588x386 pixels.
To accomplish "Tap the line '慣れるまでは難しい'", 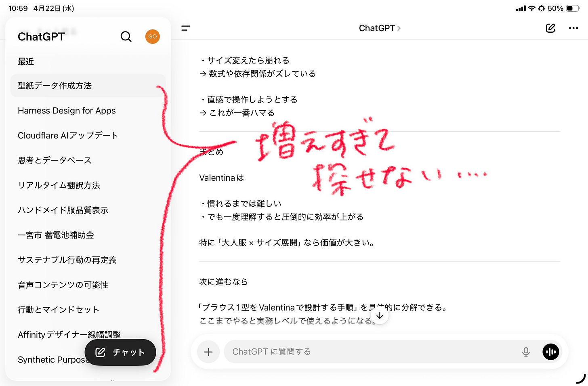I will click(x=241, y=204).
